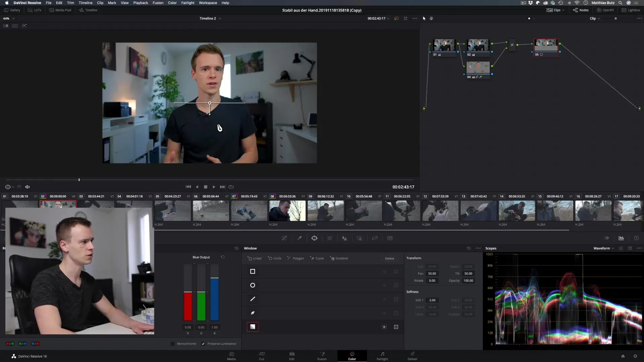Open the Window palette options menu
The width and height of the screenshot is (644, 362).
point(478,248)
